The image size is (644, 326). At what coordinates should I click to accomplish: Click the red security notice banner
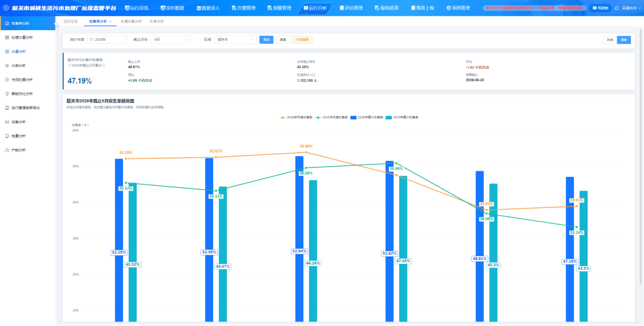pyautogui.click(x=535, y=8)
